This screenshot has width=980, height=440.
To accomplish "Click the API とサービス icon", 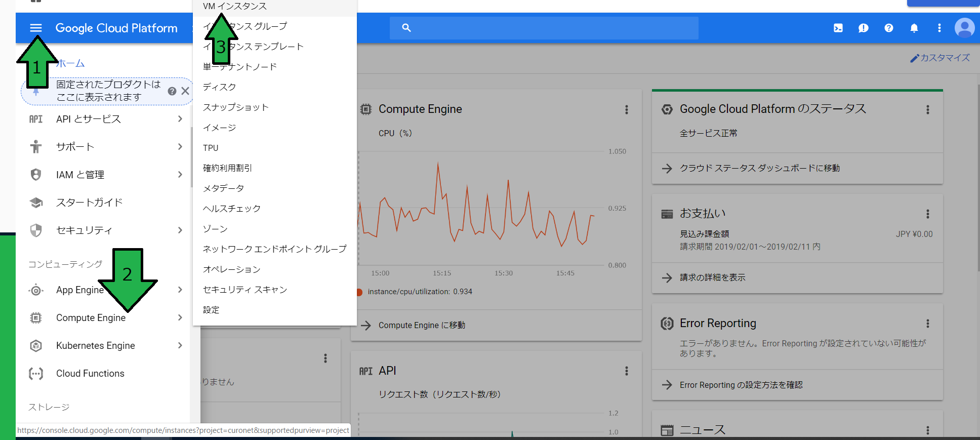I will 36,119.
